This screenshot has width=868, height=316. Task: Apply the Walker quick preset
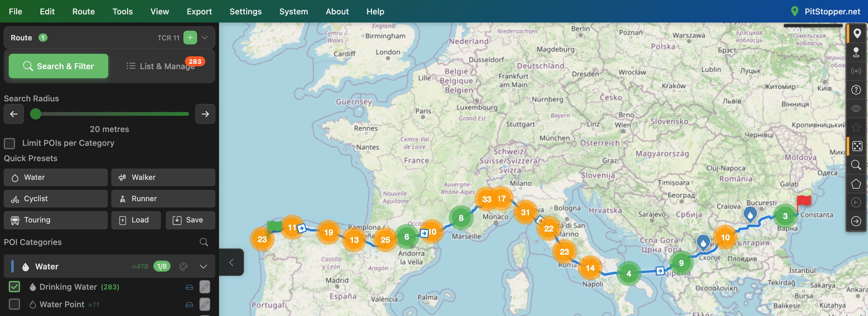point(163,177)
